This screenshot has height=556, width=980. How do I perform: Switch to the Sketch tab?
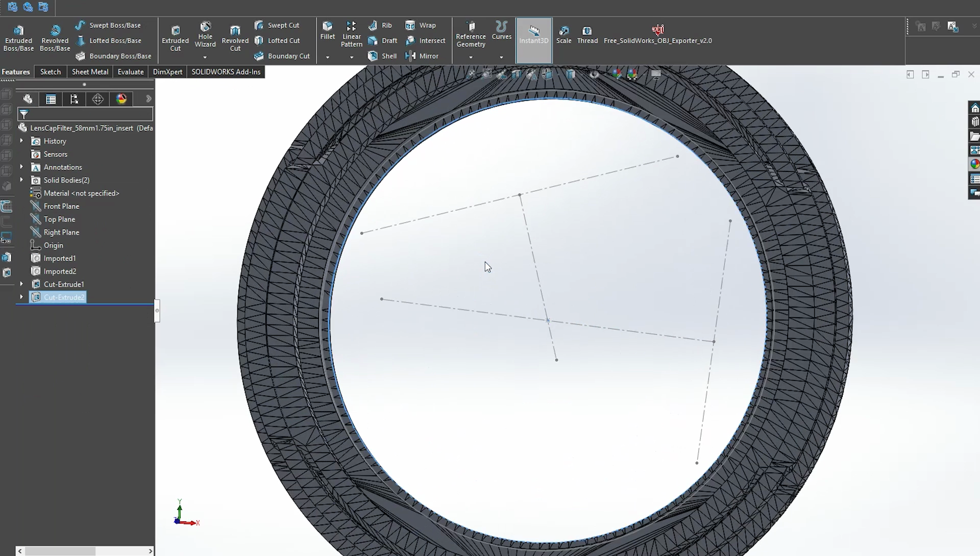coord(51,72)
